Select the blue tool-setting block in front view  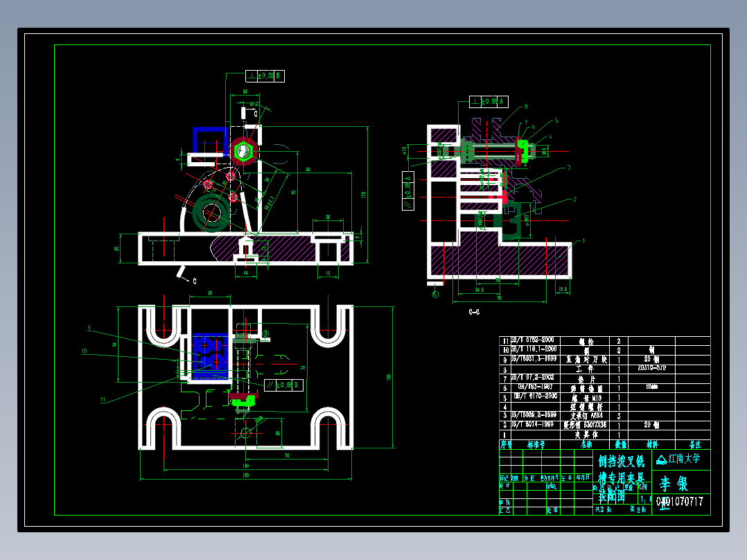tap(210, 140)
